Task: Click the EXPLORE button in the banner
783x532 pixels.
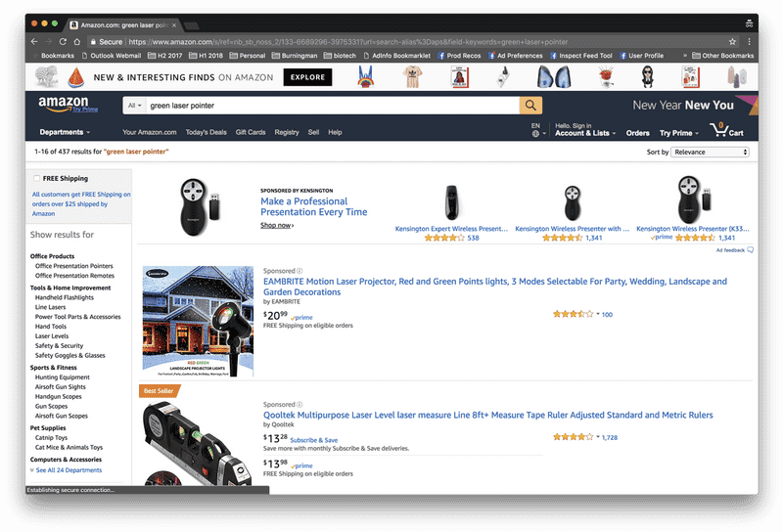Action: pos(307,76)
